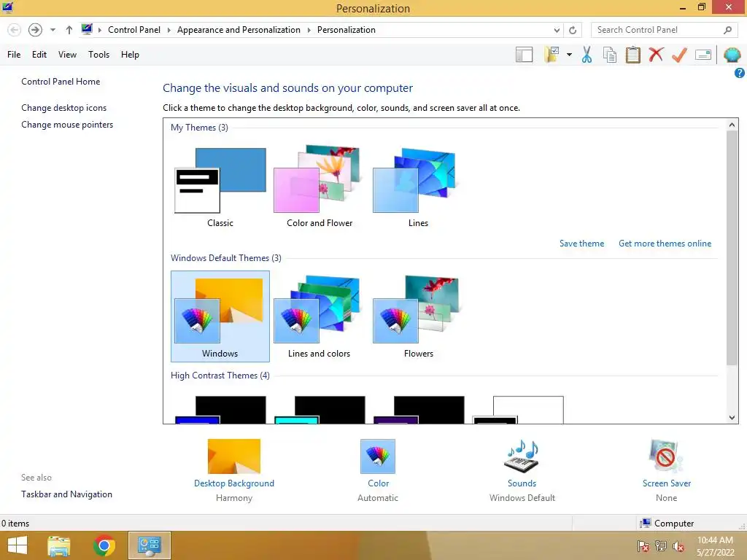Click Get more themes online
This screenshot has height=560, width=747.
coord(665,244)
